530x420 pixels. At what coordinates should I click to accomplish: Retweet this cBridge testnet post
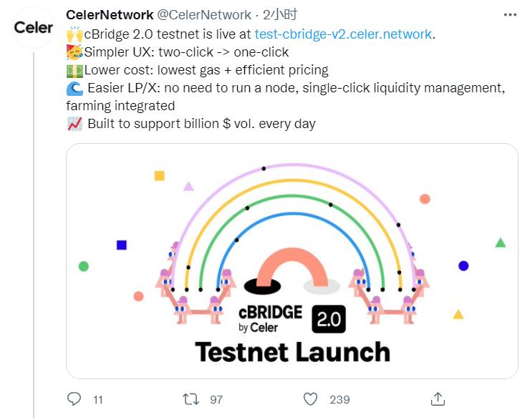[x=192, y=399]
